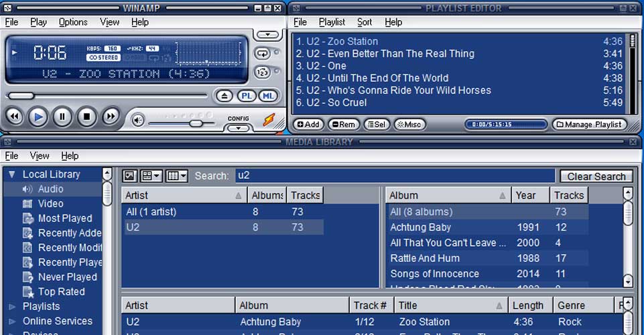Open the Media Library View menu
Screen dimensions: 644x335
point(40,156)
